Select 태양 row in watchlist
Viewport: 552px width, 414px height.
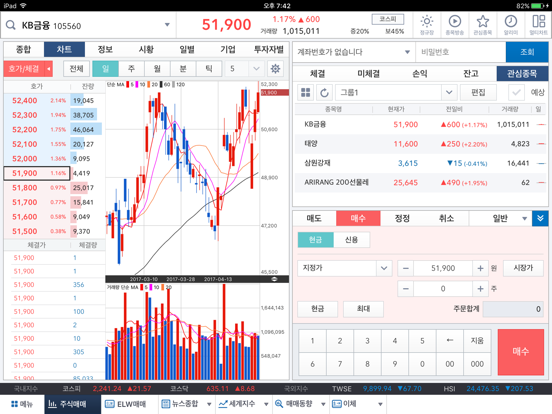pos(420,144)
